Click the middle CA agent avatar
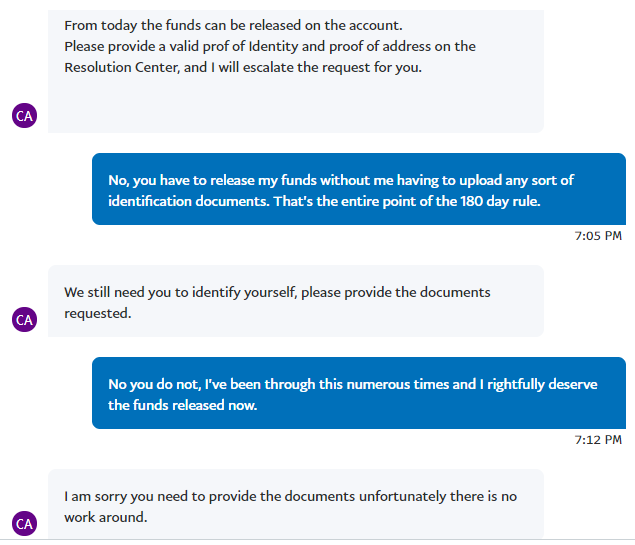 click(x=24, y=319)
